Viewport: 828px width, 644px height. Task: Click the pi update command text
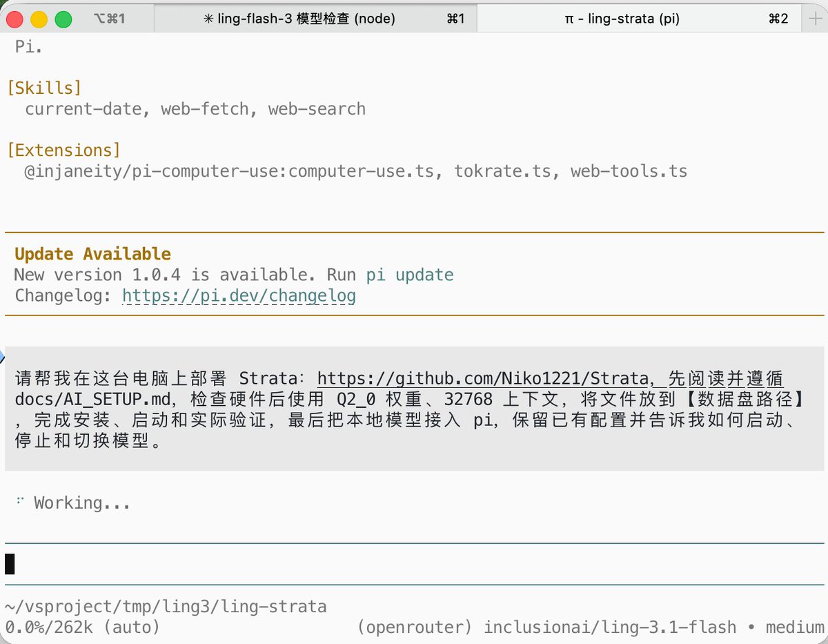coord(410,275)
